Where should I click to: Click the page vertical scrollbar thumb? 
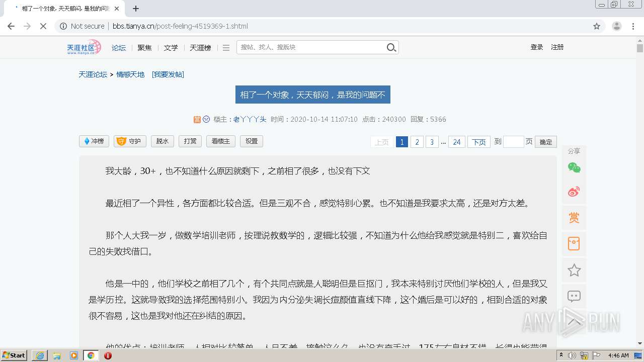click(x=640, y=48)
